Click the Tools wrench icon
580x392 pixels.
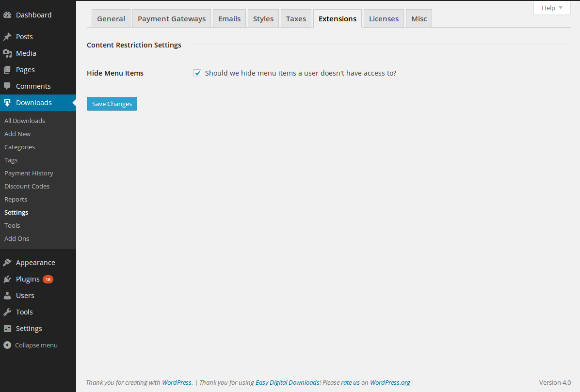tap(7, 312)
